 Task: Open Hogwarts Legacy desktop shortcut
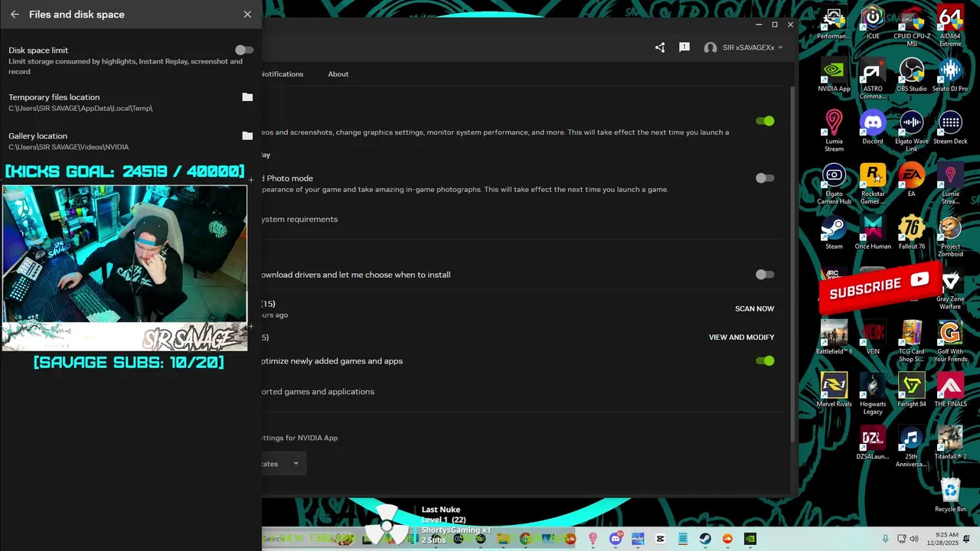[873, 394]
